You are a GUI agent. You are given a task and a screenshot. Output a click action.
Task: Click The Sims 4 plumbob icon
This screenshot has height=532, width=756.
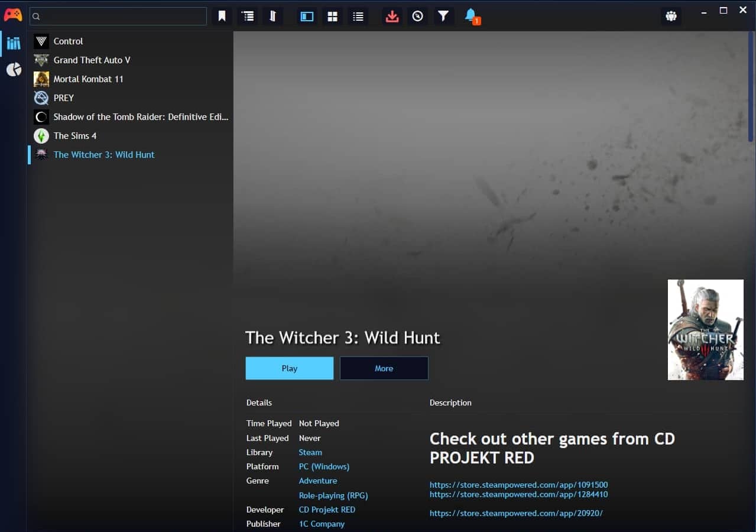pos(41,136)
